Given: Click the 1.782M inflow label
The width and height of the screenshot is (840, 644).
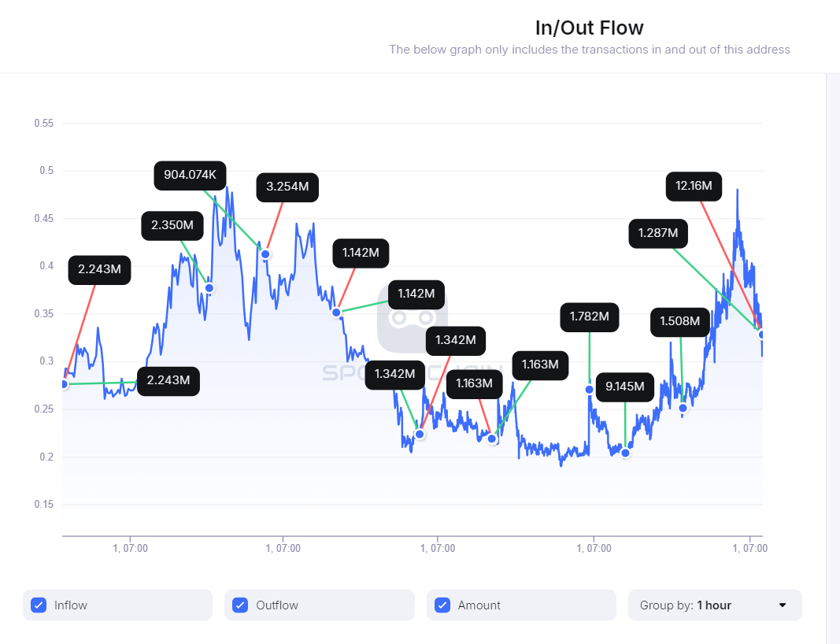Looking at the screenshot, I should click(x=589, y=317).
